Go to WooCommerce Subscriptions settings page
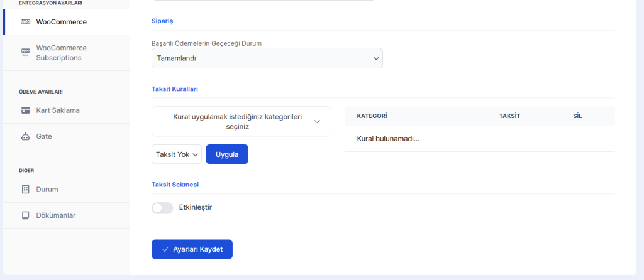This screenshot has width=644, height=280. pyautogui.click(x=61, y=53)
